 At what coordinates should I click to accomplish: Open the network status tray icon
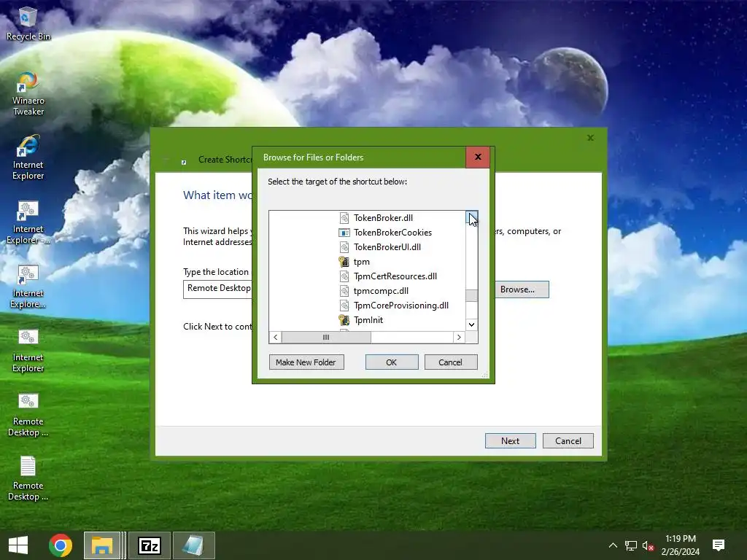click(x=631, y=545)
